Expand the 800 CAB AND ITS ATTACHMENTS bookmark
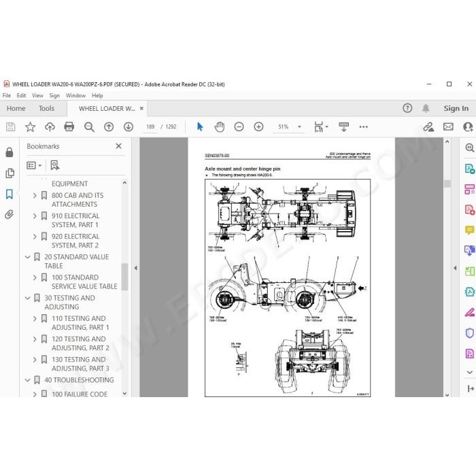The width and height of the screenshot is (476, 476). click(35, 196)
